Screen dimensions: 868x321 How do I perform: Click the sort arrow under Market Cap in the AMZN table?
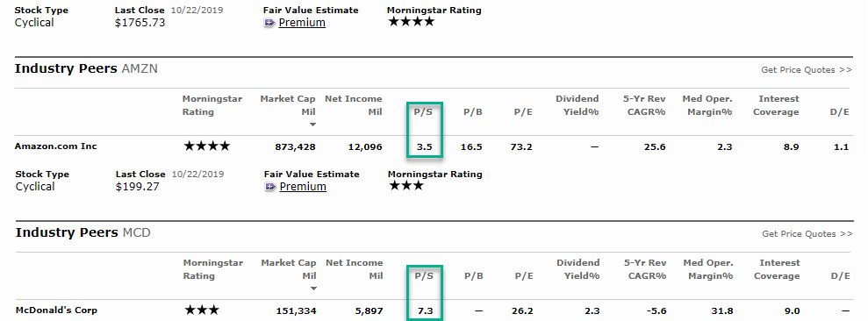point(312,125)
